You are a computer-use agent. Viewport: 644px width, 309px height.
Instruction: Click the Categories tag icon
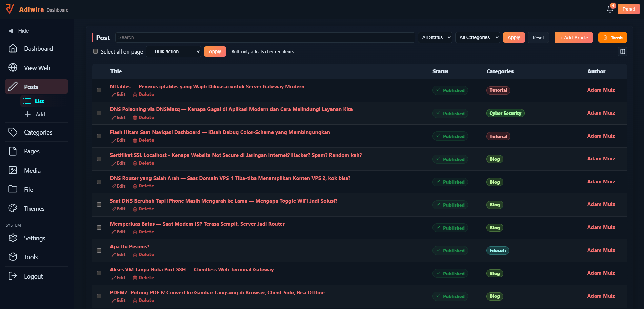pos(13,132)
